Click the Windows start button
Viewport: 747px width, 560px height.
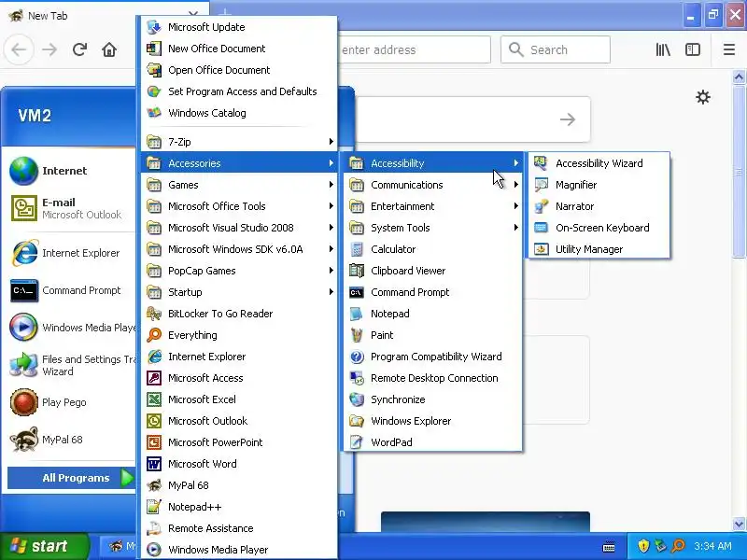[44, 546]
